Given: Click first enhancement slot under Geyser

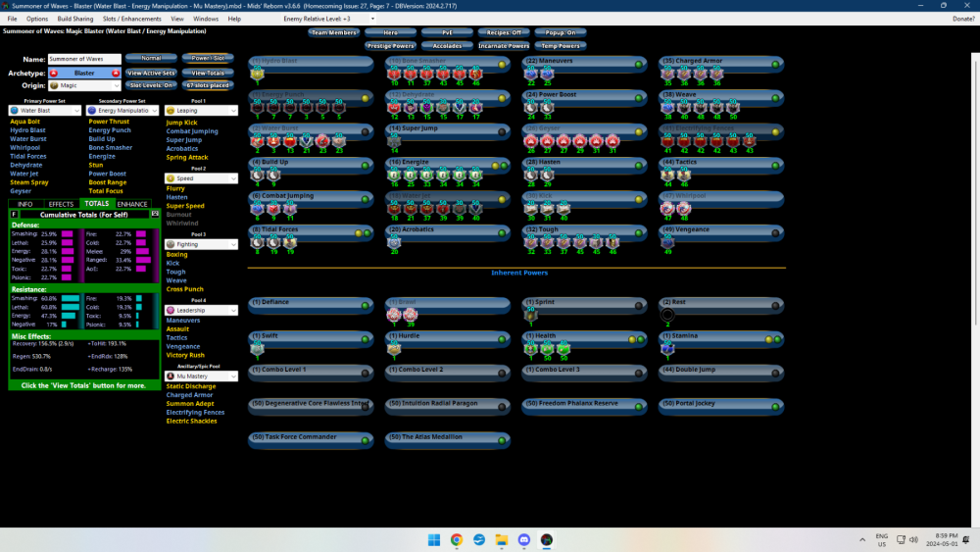Looking at the screenshot, I should 530,141.
